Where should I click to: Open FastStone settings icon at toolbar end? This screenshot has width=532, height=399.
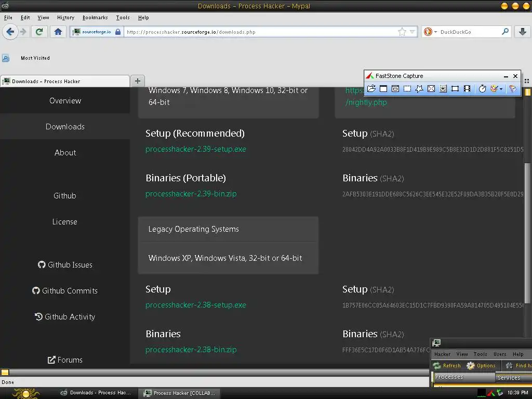(x=513, y=88)
